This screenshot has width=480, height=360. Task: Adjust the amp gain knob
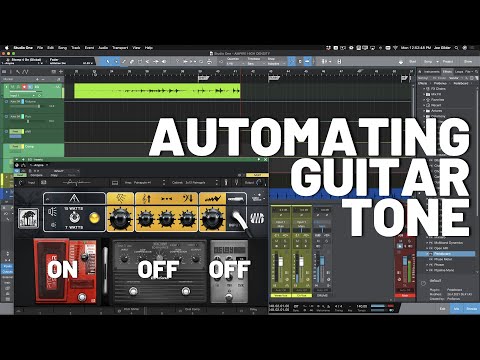[120, 219]
